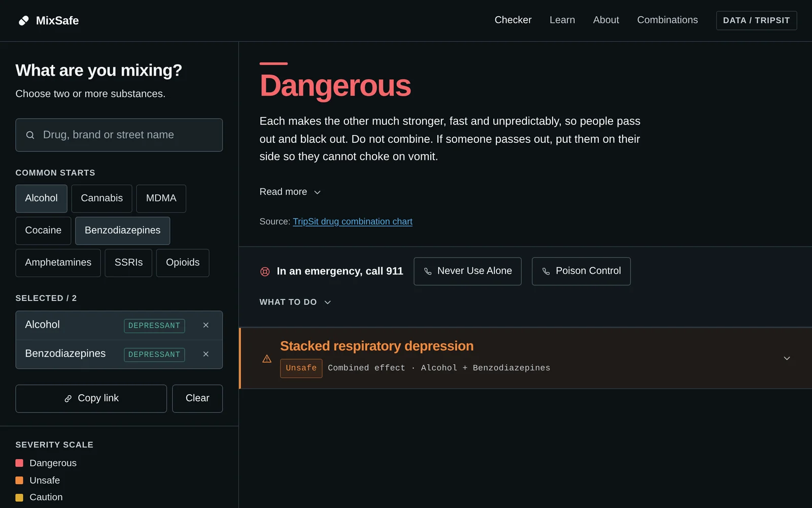
Task: Click the MixSafe pill logo icon
Action: pyautogui.click(x=23, y=20)
